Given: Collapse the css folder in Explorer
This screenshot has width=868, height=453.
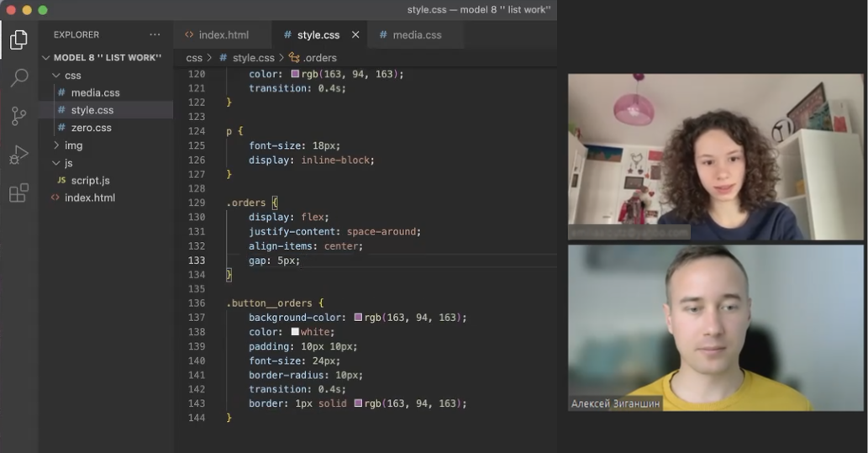Looking at the screenshot, I should 56,76.
